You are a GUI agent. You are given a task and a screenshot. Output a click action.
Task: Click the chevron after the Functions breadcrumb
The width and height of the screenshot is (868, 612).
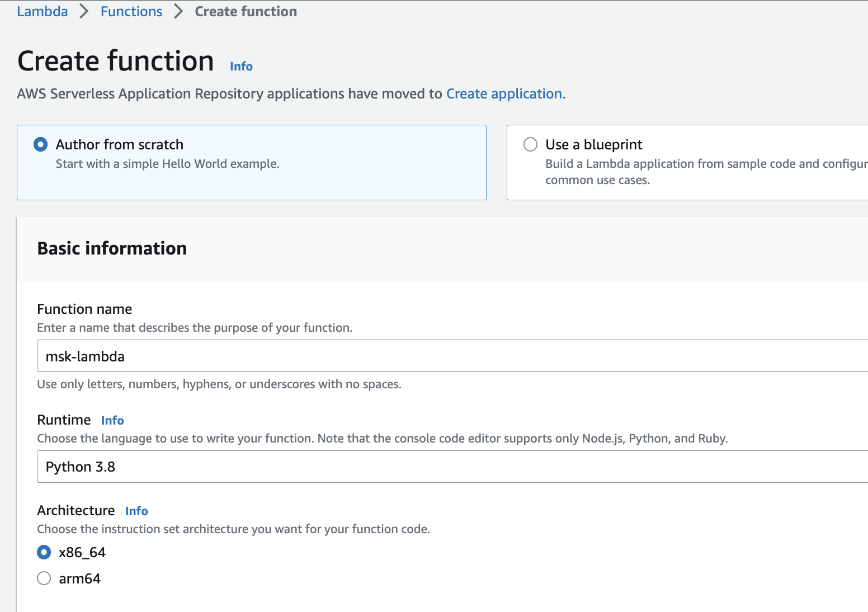pyautogui.click(x=178, y=11)
